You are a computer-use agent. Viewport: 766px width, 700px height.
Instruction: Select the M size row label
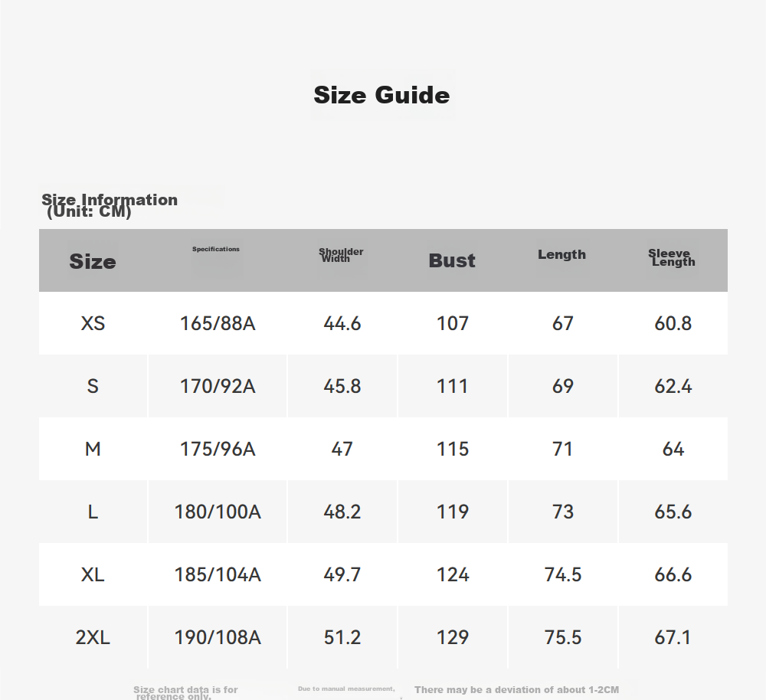[x=93, y=449]
